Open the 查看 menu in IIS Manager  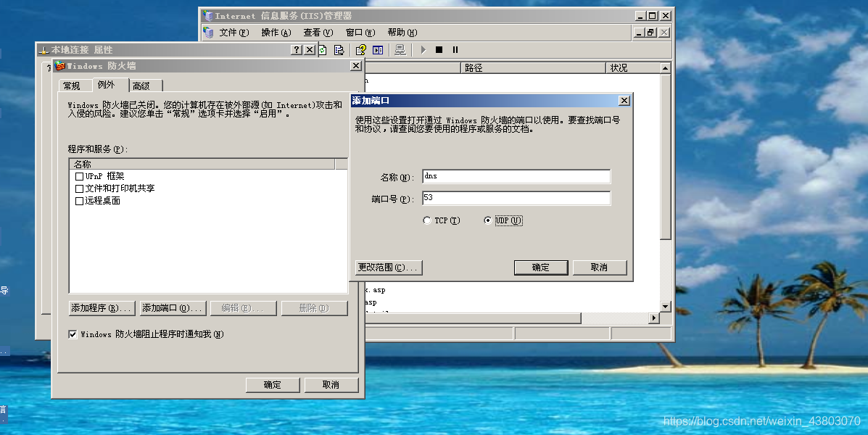coord(318,33)
